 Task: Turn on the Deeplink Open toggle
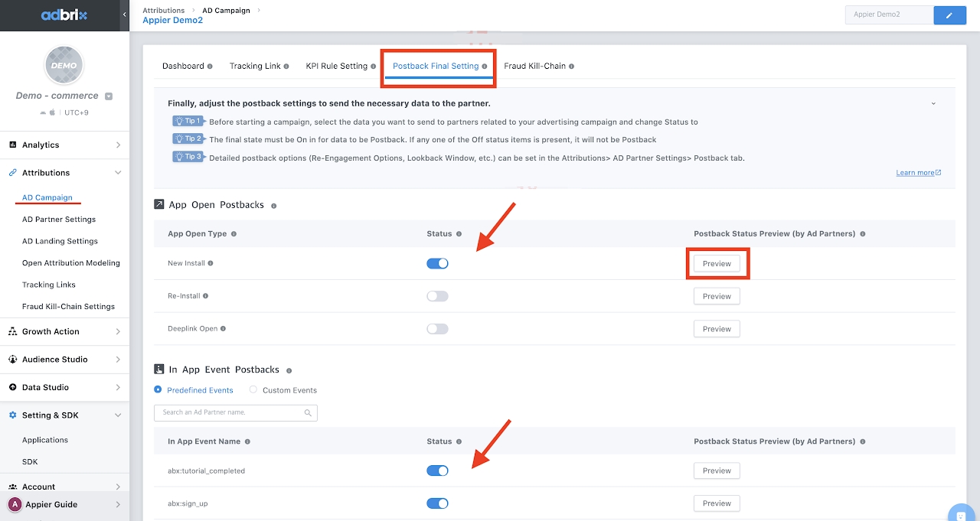tap(437, 329)
